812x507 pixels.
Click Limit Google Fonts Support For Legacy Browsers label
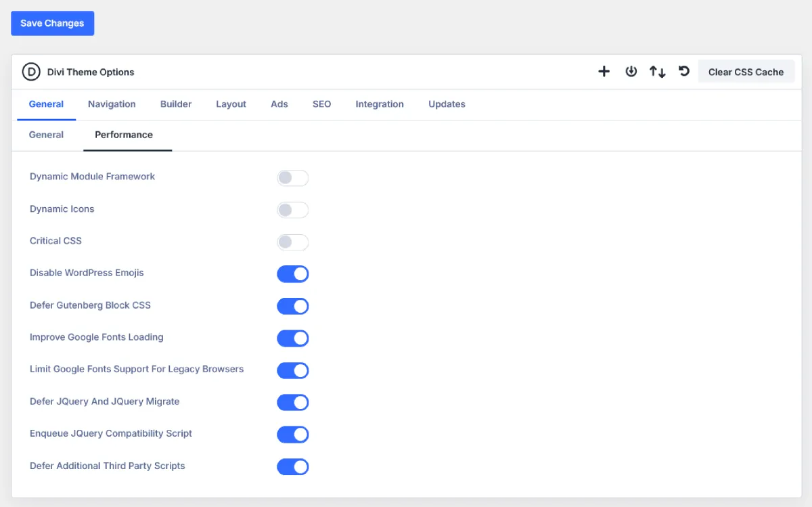(137, 369)
